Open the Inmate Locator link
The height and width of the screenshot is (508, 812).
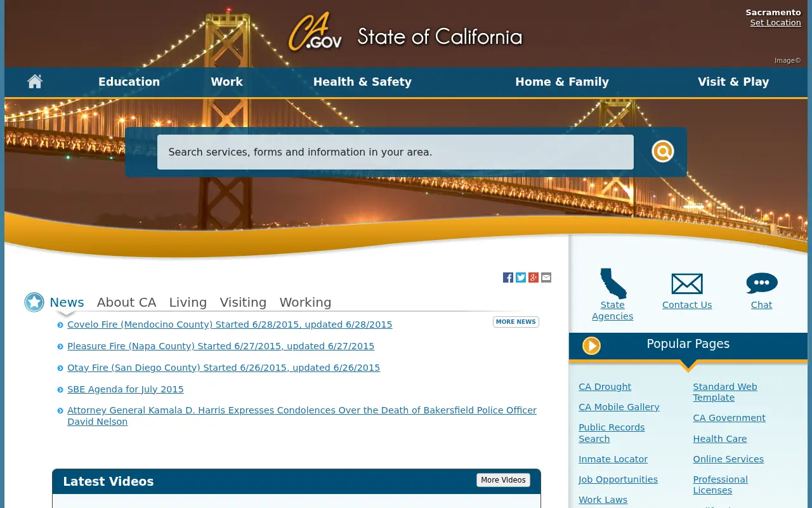click(x=613, y=459)
